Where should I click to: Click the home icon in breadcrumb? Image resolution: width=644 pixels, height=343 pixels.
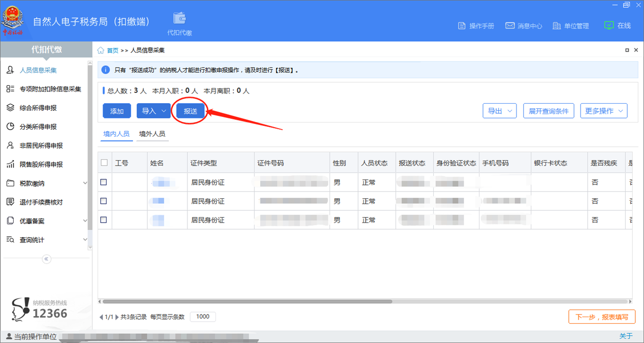pyautogui.click(x=101, y=50)
